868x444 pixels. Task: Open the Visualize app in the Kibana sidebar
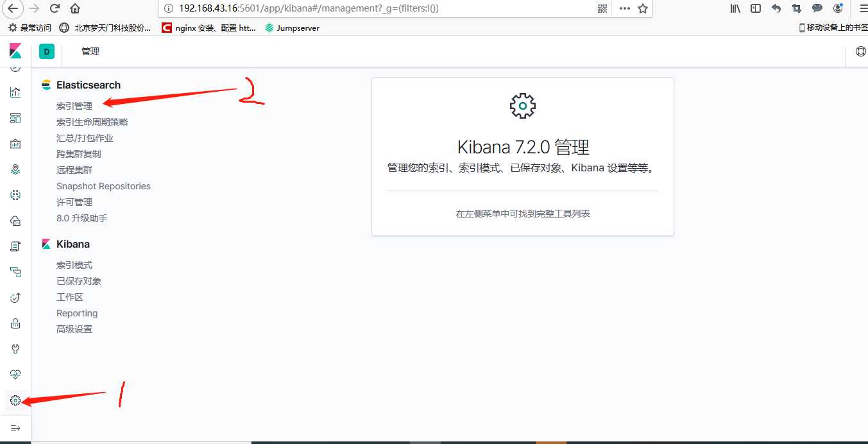point(15,92)
